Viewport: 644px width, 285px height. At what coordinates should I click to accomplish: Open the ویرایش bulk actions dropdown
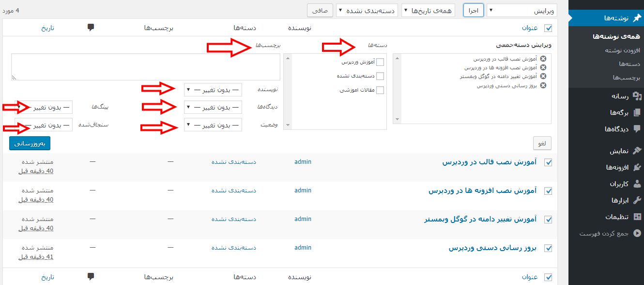[522, 10]
